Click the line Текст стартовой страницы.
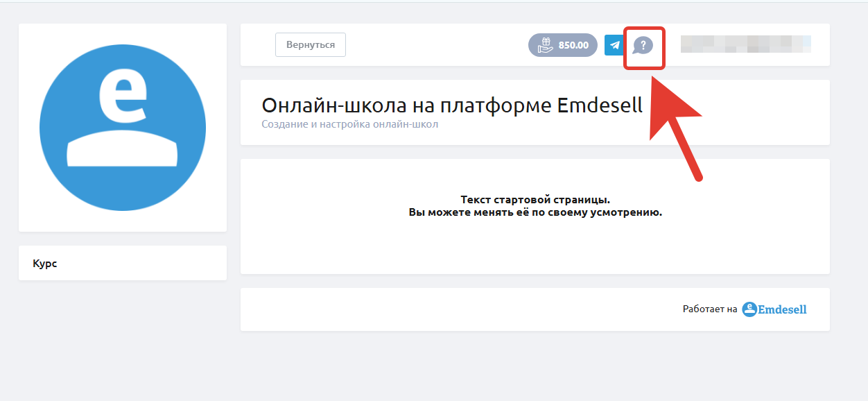868x401 pixels. tap(535, 200)
